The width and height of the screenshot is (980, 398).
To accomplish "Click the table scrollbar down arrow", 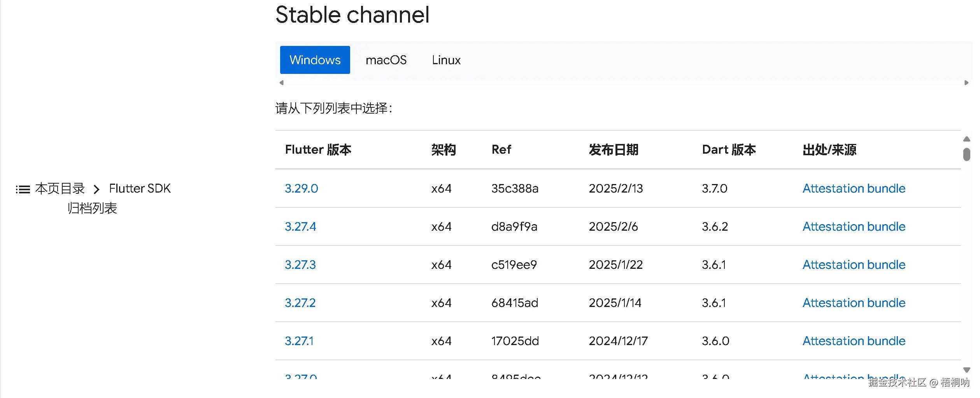I will 966,370.
